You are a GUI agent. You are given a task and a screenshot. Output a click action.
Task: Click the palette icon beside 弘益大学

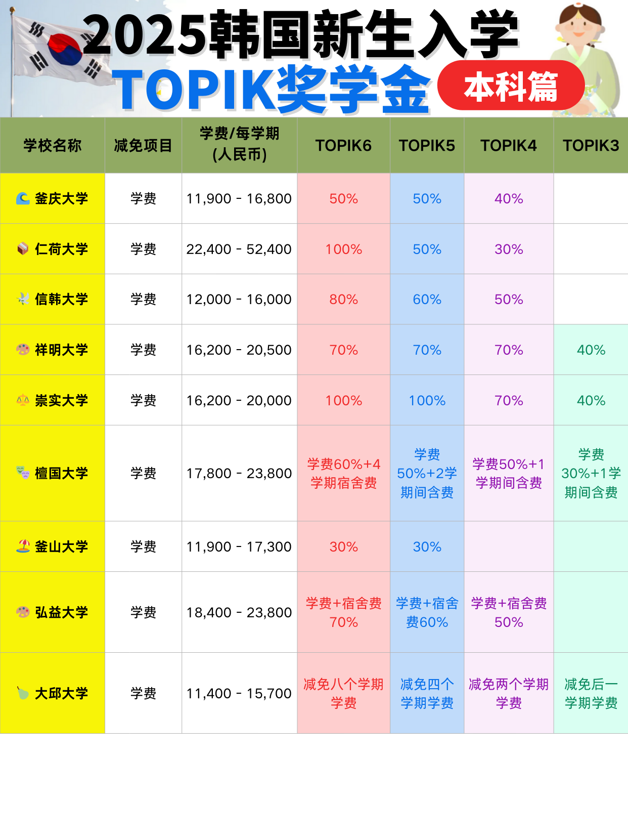pyautogui.click(x=23, y=612)
